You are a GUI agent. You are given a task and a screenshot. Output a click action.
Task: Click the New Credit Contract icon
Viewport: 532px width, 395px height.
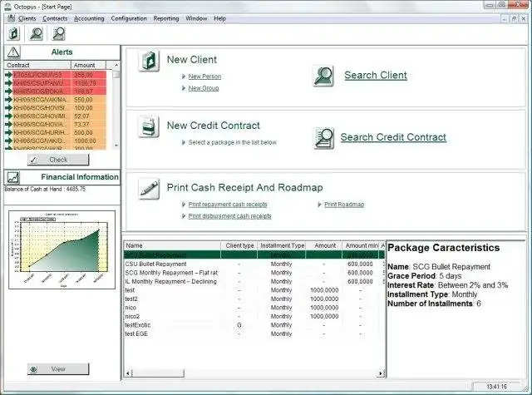click(x=149, y=126)
